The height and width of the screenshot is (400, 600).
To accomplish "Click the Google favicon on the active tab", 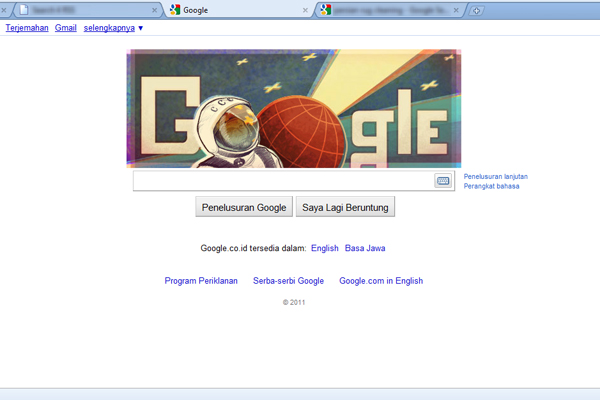I will (x=175, y=10).
